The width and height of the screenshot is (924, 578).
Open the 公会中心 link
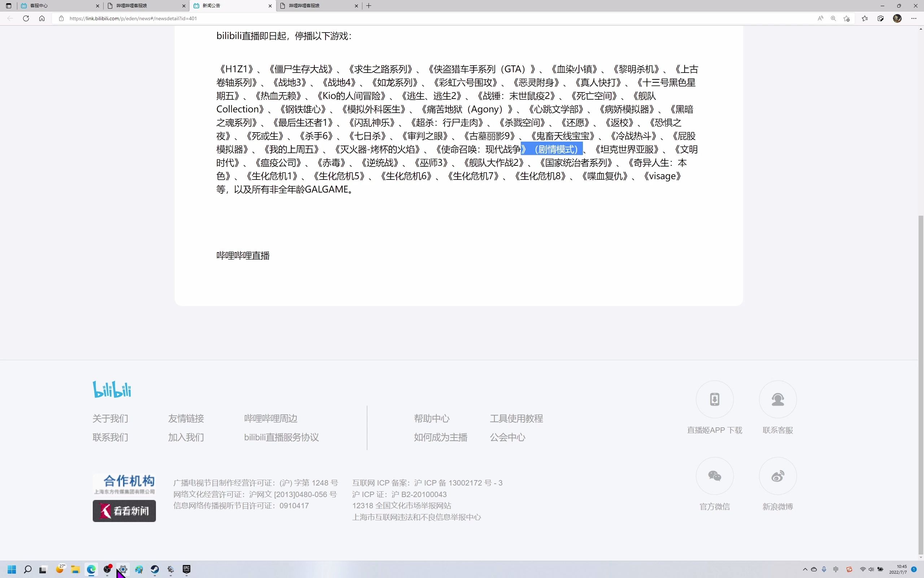(x=507, y=437)
